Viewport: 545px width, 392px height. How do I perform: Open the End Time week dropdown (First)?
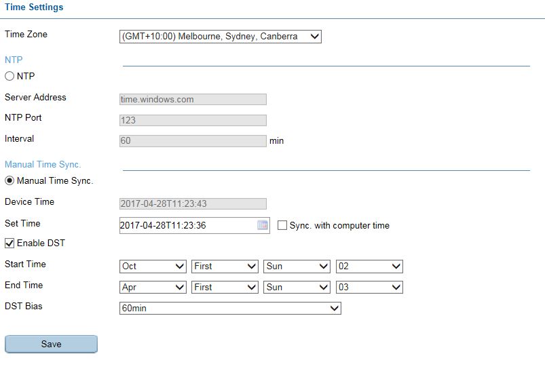click(225, 288)
